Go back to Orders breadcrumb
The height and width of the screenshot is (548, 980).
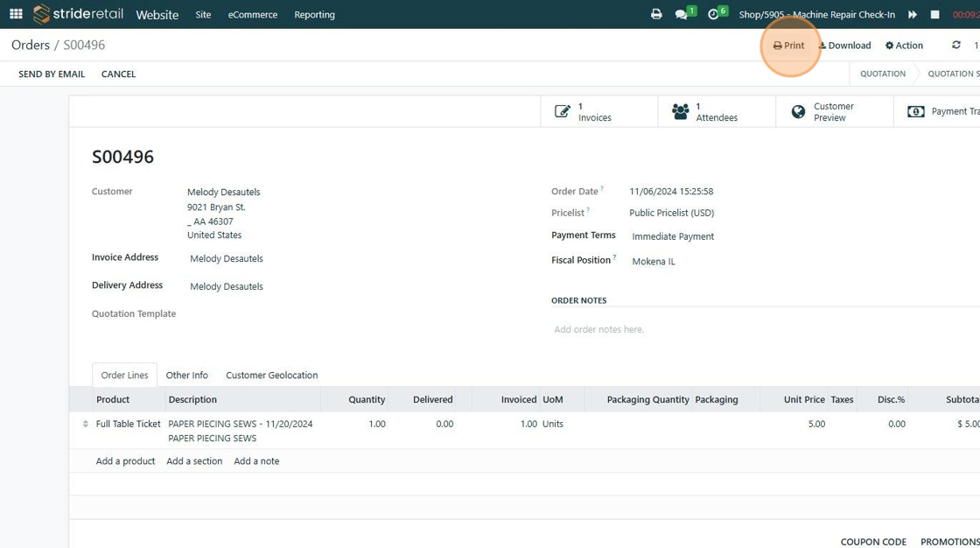point(30,45)
